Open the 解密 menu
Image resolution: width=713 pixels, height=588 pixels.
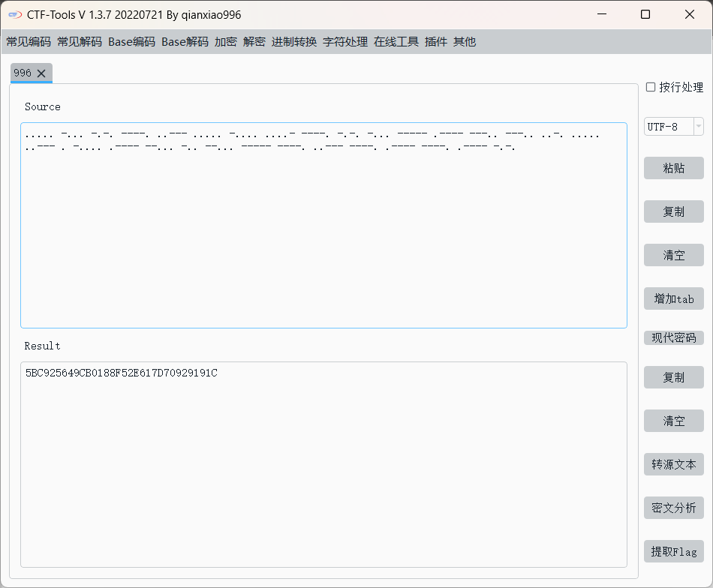254,42
